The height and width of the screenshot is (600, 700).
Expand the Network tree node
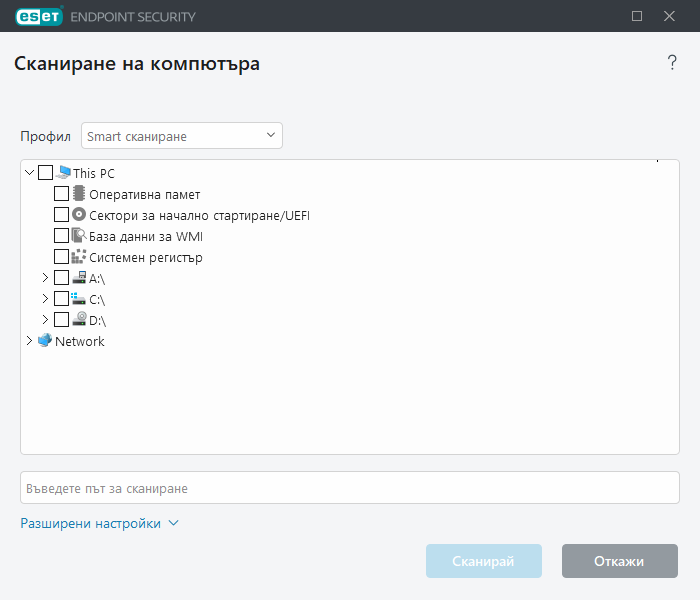(x=29, y=341)
